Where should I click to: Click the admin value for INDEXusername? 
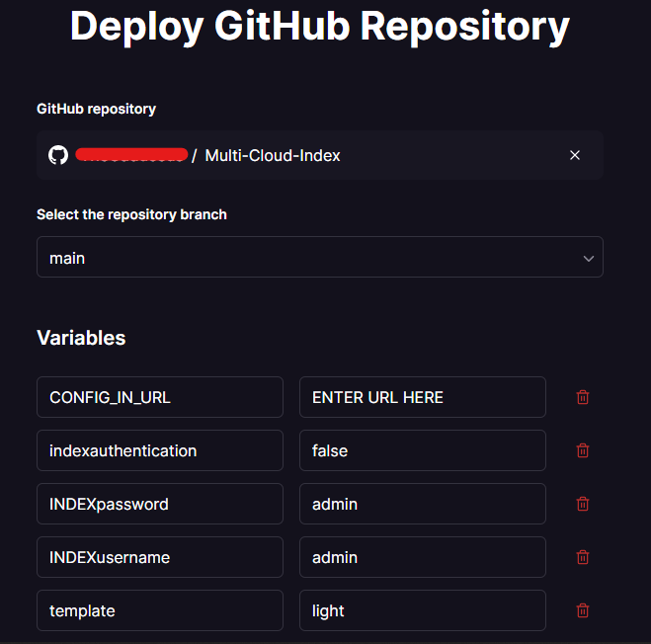click(423, 557)
